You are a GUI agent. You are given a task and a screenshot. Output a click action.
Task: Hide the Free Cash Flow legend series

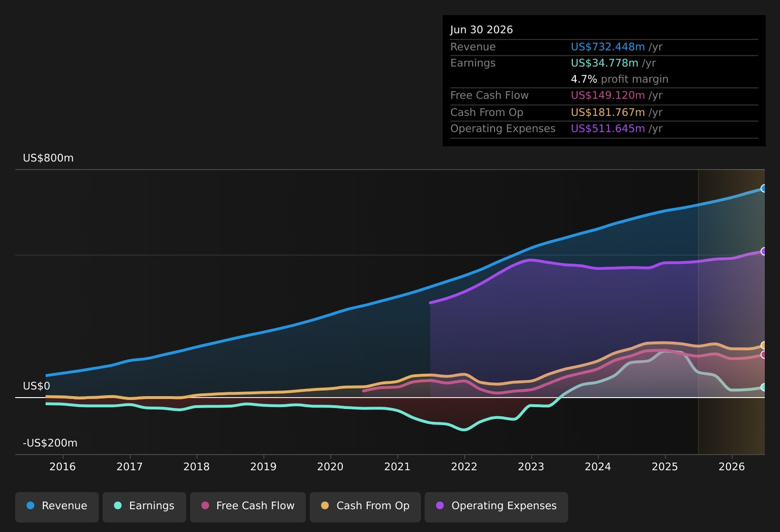tap(248, 507)
